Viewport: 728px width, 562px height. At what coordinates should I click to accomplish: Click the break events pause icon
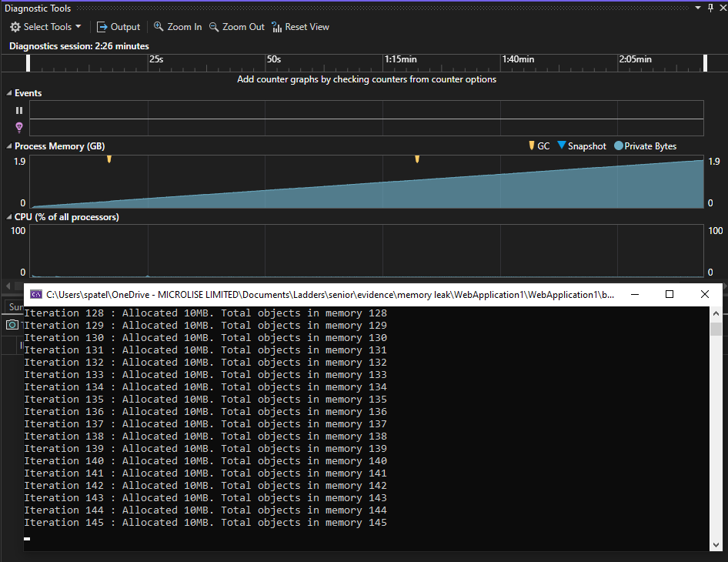[19, 110]
